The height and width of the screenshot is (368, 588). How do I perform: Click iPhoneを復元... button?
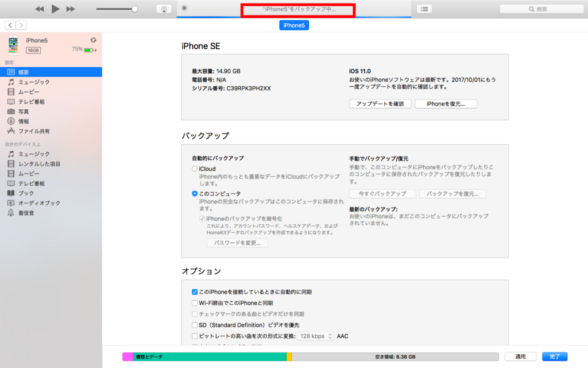[446, 104]
